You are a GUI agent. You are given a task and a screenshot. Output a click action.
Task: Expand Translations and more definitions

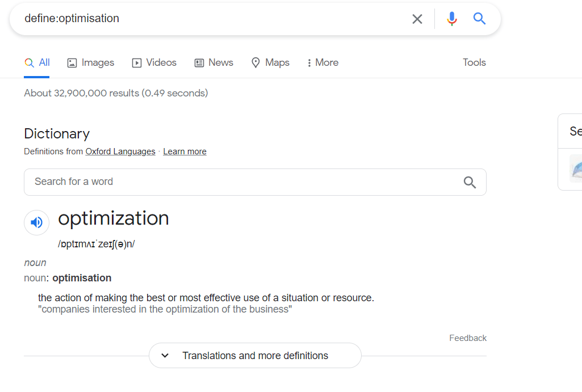tap(254, 355)
